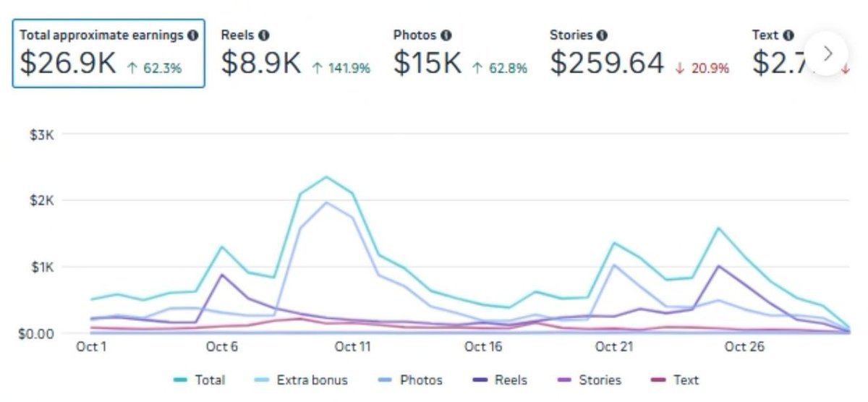Image resolution: width=868 pixels, height=402 pixels.
Task: Toggle the Photos series in the legend
Action: 411,380
